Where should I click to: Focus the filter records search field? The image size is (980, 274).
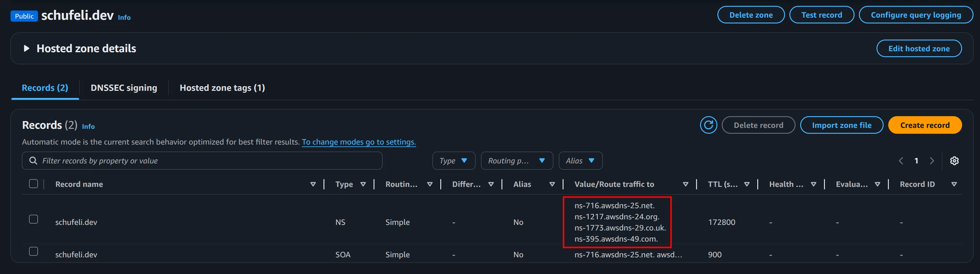click(x=205, y=161)
